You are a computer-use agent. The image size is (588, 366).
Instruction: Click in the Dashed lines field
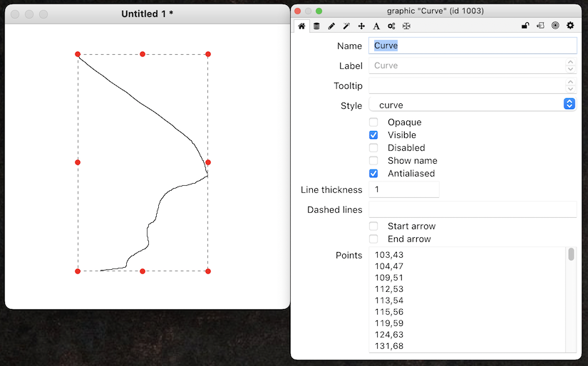473,209
